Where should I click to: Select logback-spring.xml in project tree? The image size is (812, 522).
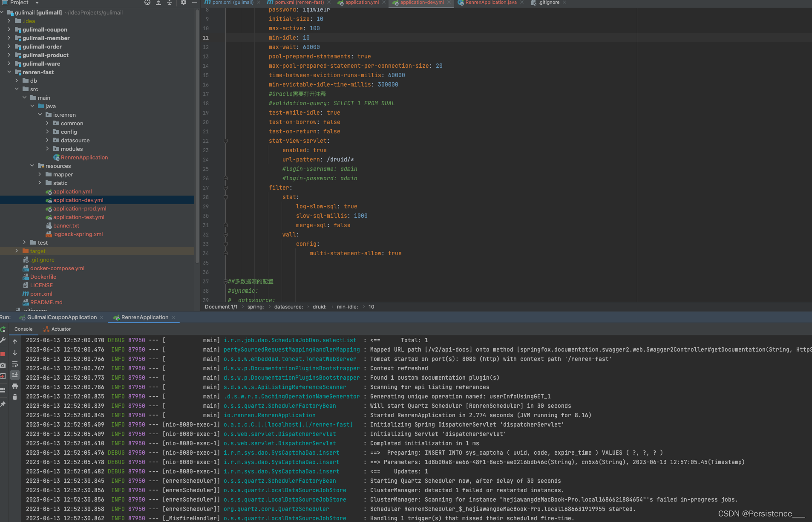pyautogui.click(x=78, y=234)
